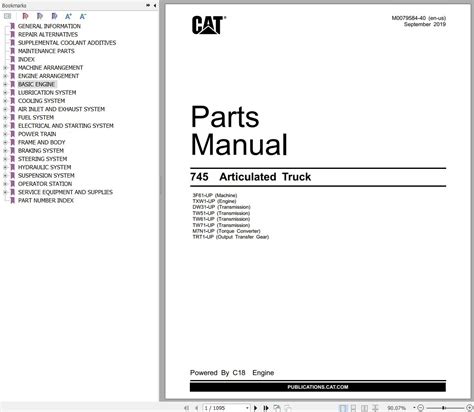
Task: Open the BASIC ENGINE bookmark
Action: coord(36,84)
